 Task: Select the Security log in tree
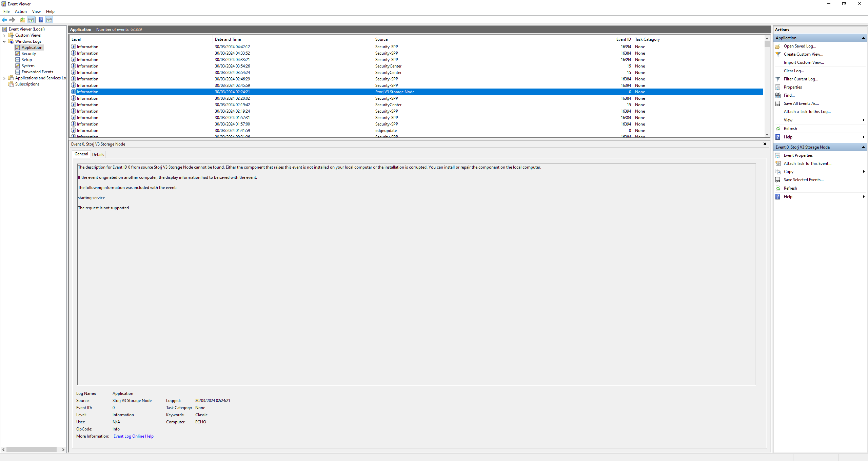[x=28, y=54]
